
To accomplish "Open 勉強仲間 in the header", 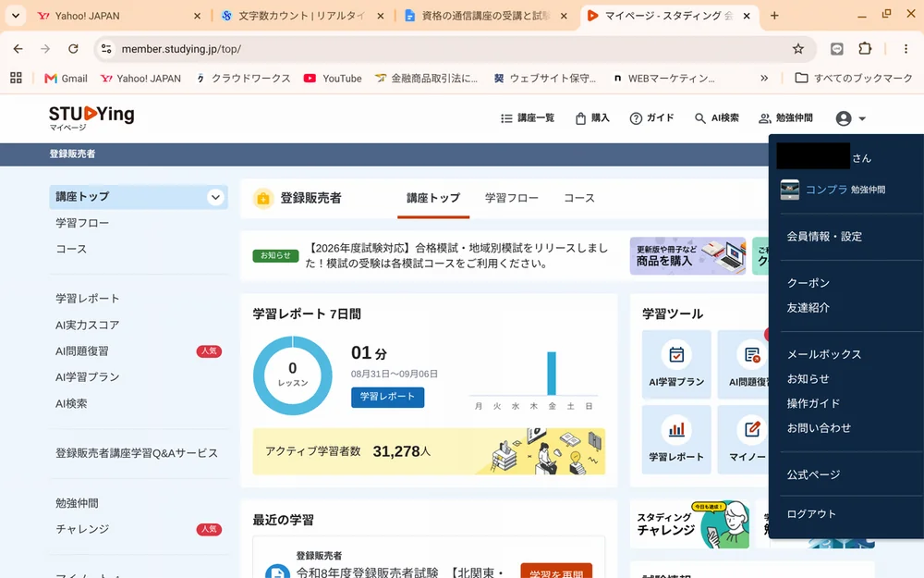I will tap(785, 118).
